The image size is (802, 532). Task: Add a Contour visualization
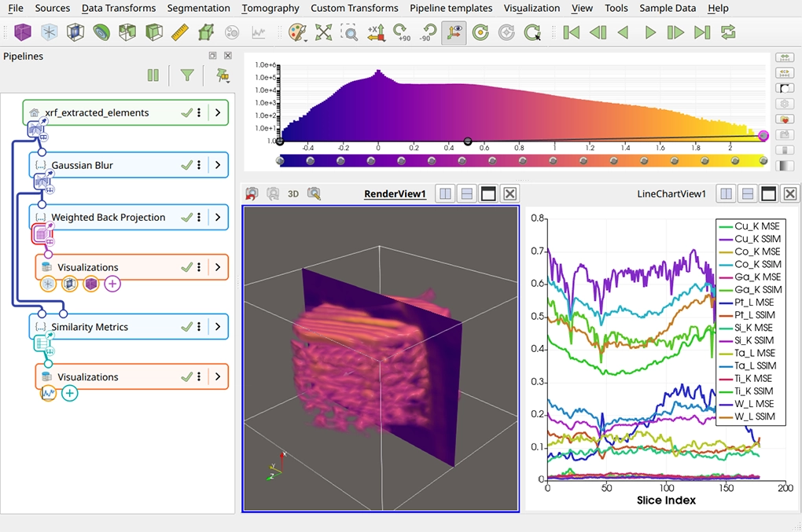[101, 32]
